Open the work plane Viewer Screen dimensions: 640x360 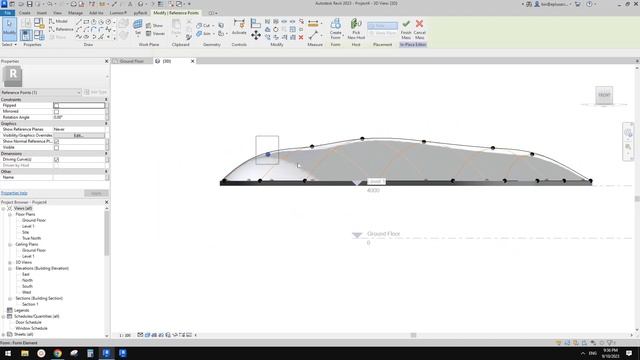(156, 33)
